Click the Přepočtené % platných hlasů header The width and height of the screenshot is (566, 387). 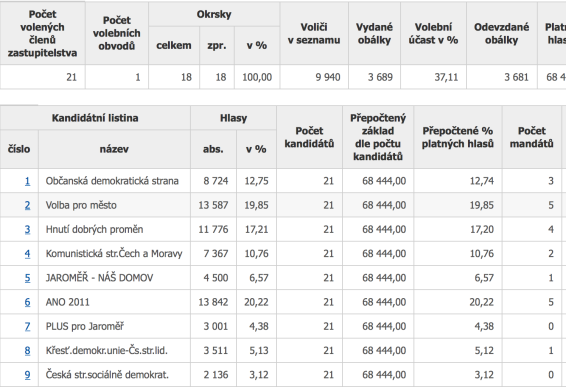pos(458,137)
